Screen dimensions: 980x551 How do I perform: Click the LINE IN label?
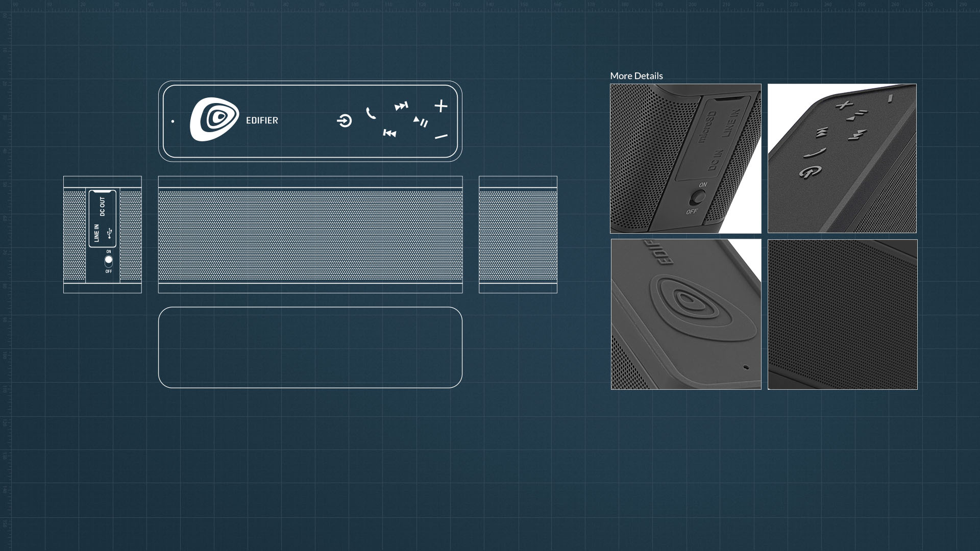(x=96, y=233)
